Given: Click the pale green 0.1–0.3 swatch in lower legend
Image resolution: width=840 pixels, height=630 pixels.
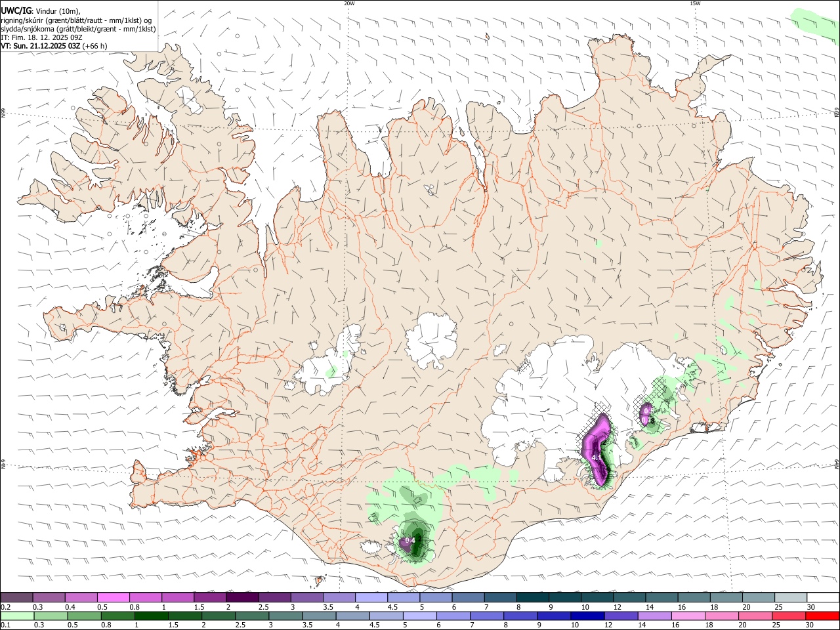Looking at the screenshot, I should [x=17, y=616].
